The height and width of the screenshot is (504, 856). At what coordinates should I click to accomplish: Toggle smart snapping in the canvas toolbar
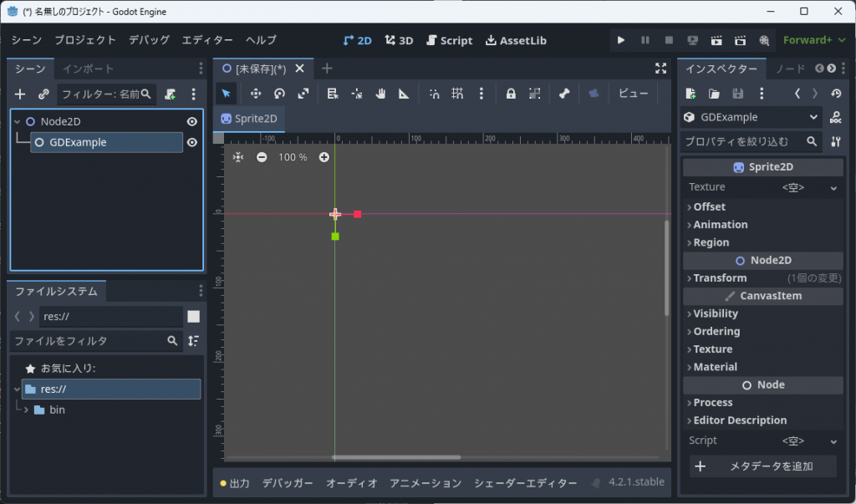click(434, 94)
